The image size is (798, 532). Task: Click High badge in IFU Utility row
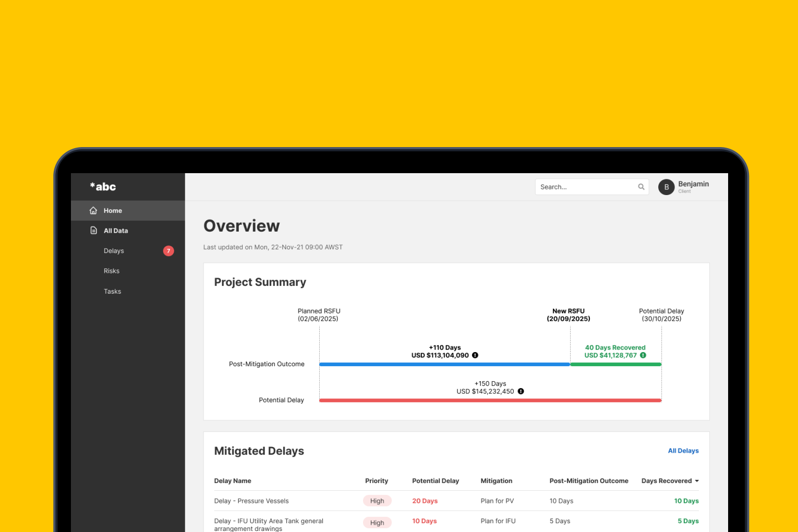click(x=377, y=523)
